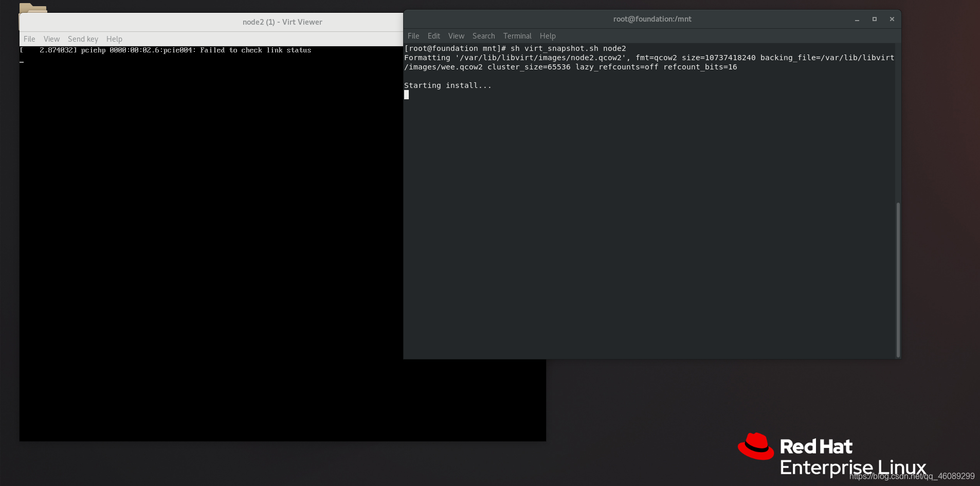Open File menu in Virt Viewer window
This screenshot has width=980, height=486.
click(x=29, y=39)
